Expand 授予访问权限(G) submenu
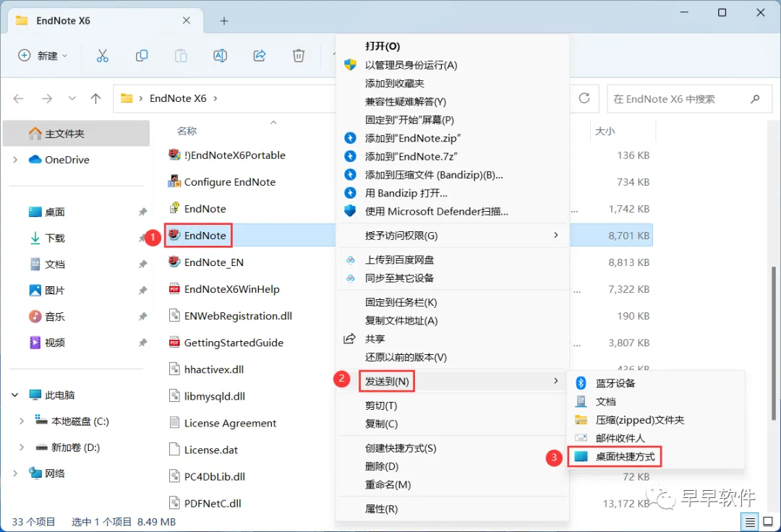781x532 pixels. click(556, 235)
